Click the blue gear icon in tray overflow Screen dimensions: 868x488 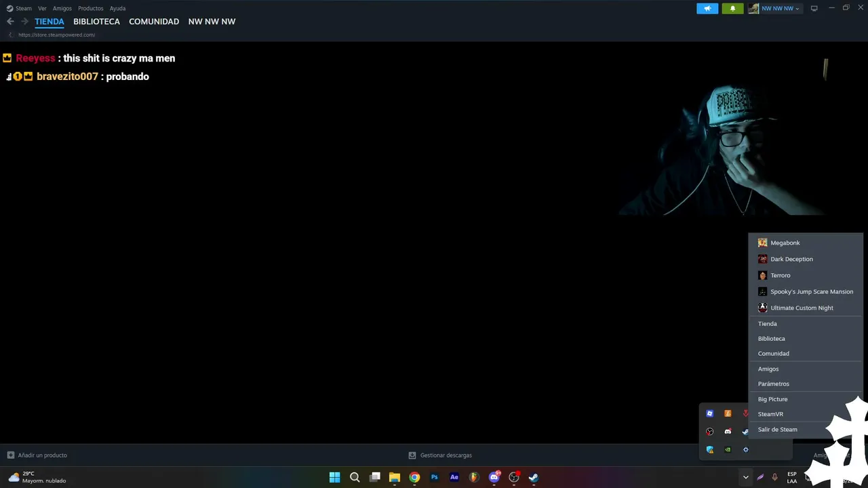coord(746,449)
